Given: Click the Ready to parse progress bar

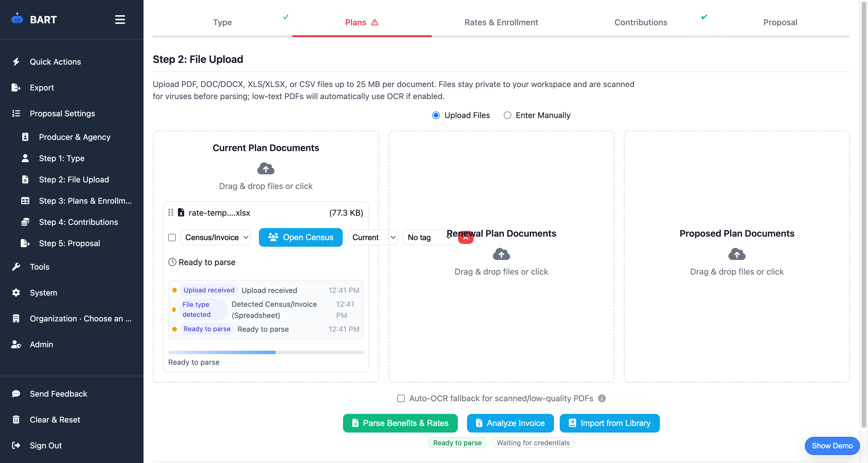Looking at the screenshot, I should click(x=266, y=352).
